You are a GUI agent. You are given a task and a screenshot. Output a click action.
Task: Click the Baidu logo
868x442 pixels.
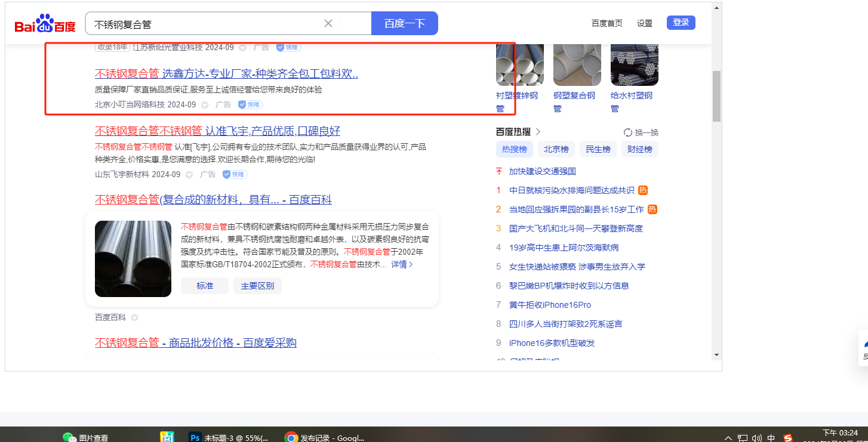coord(45,24)
